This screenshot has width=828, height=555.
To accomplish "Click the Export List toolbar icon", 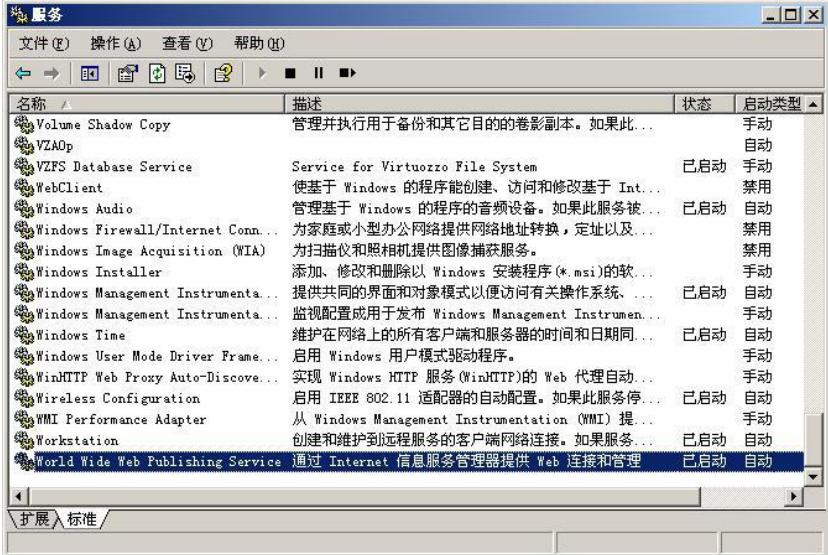I will coord(185,73).
